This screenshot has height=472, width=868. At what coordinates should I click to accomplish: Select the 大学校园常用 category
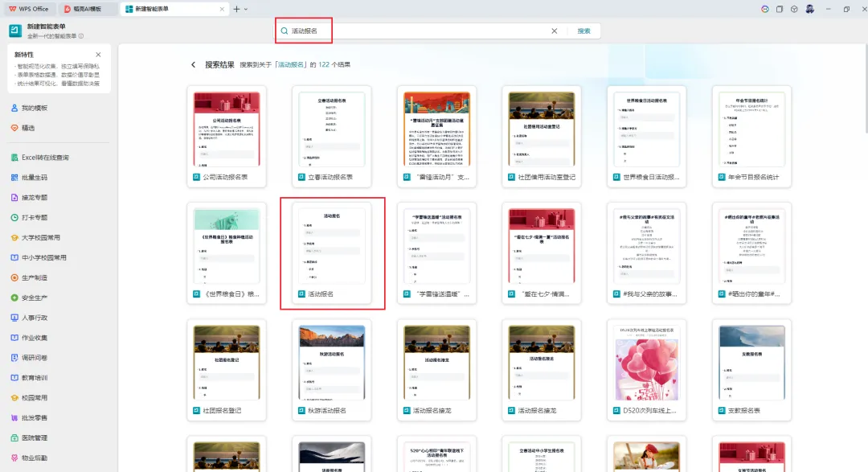tap(35, 238)
